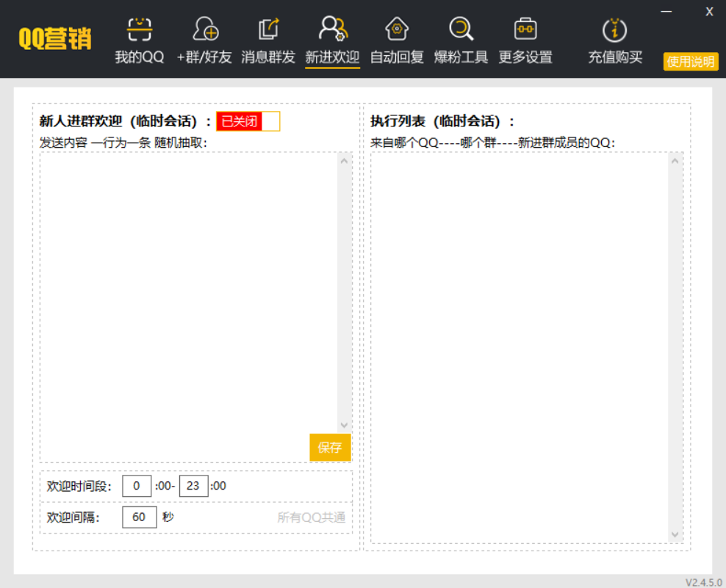This screenshot has width=726, height=588.
Task: Click the V2.4.5.0 version text
Action: point(703,582)
